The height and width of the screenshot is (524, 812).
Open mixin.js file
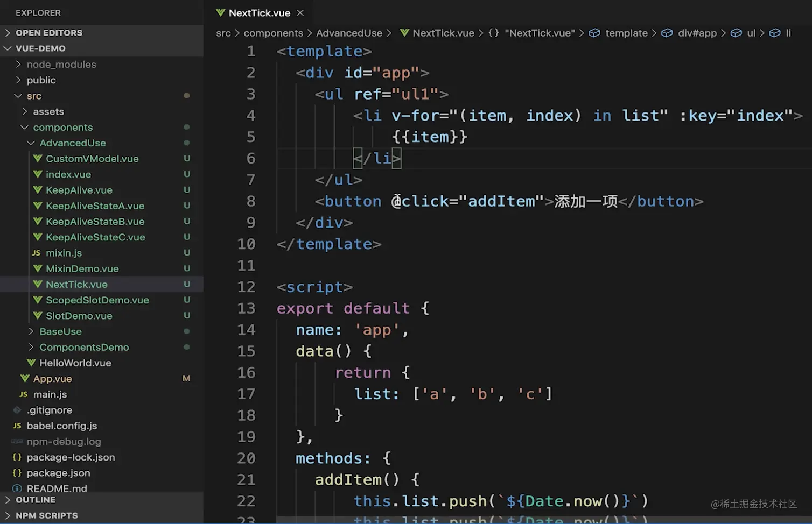tap(64, 253)
